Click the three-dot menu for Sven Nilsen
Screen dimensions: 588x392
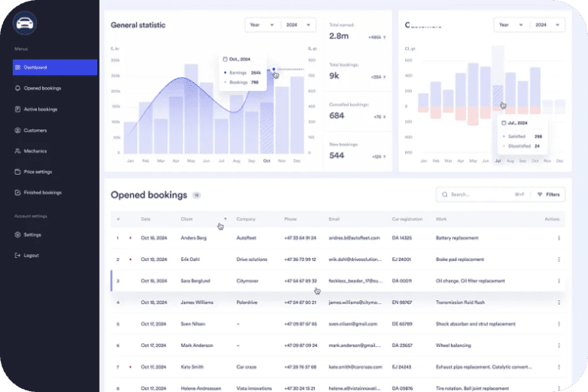[x=559, y=324]
